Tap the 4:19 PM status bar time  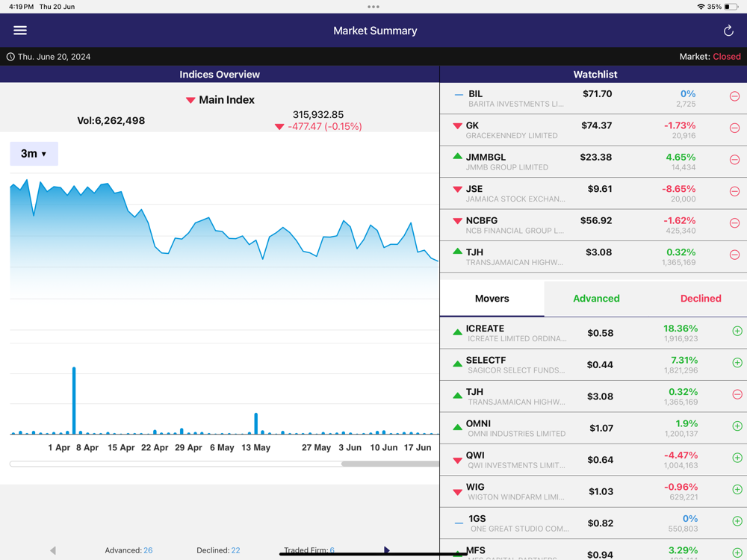[21, 7]
